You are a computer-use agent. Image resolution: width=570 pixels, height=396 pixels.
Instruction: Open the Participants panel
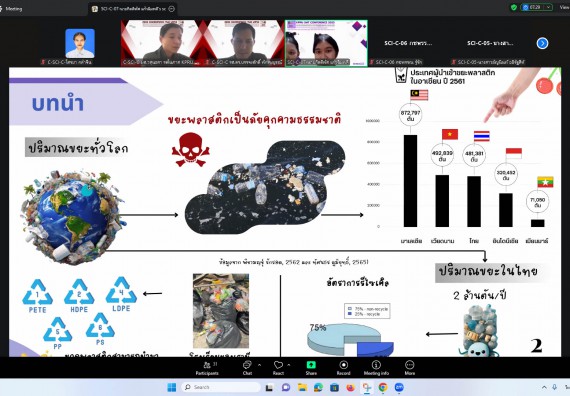207,368
